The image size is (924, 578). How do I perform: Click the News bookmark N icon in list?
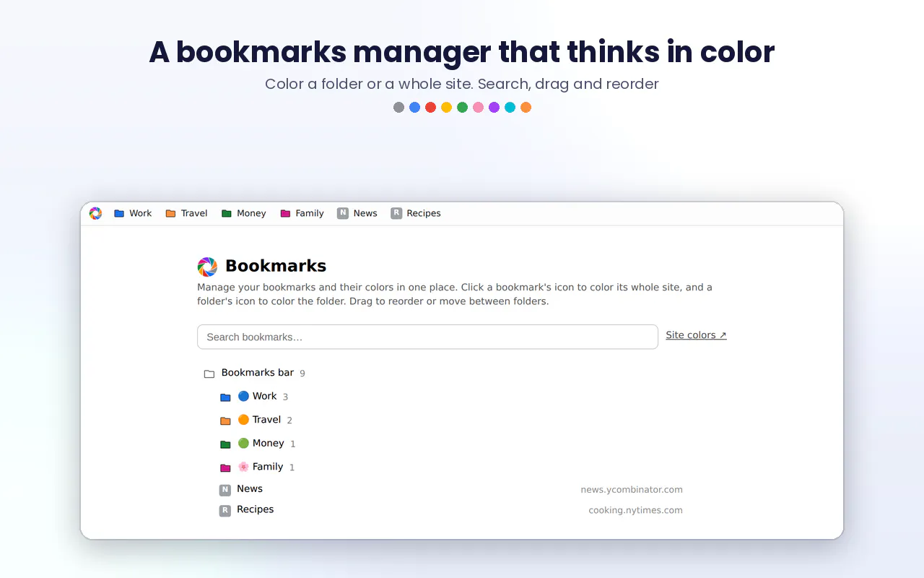(x=225, y=490)
